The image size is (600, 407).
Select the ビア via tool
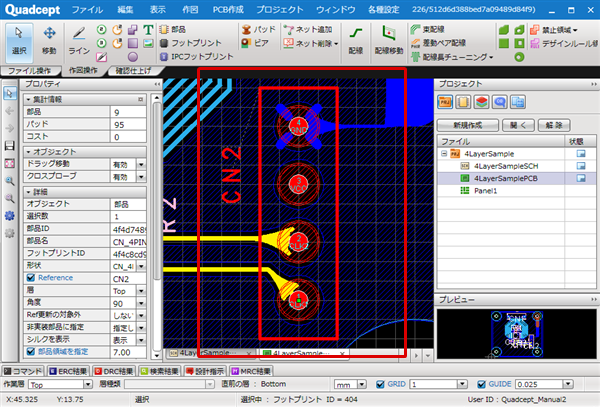coord(255,43)
